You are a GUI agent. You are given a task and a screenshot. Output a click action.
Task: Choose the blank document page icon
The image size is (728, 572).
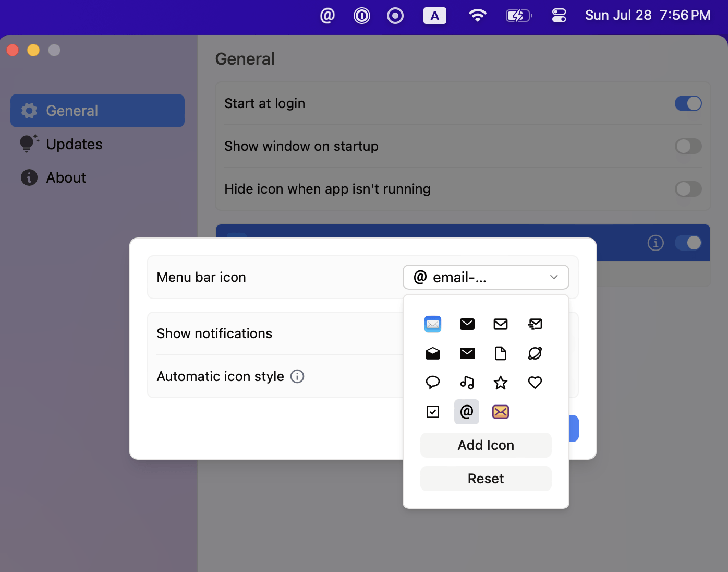(501, 353)
